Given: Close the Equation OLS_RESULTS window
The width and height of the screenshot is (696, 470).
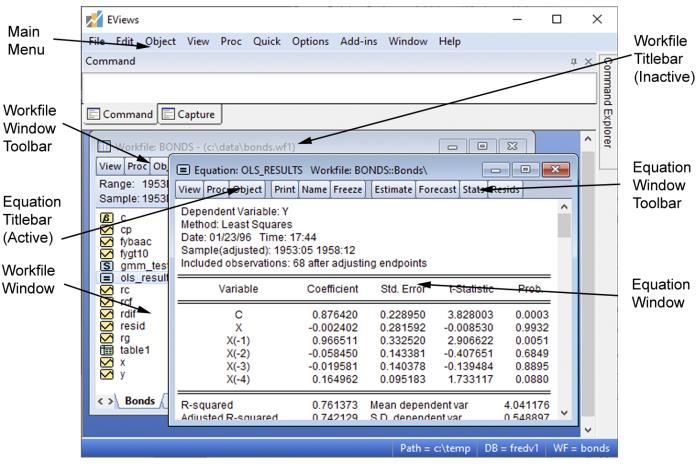Looking at the screenshot, I should [x=555, y=170].
